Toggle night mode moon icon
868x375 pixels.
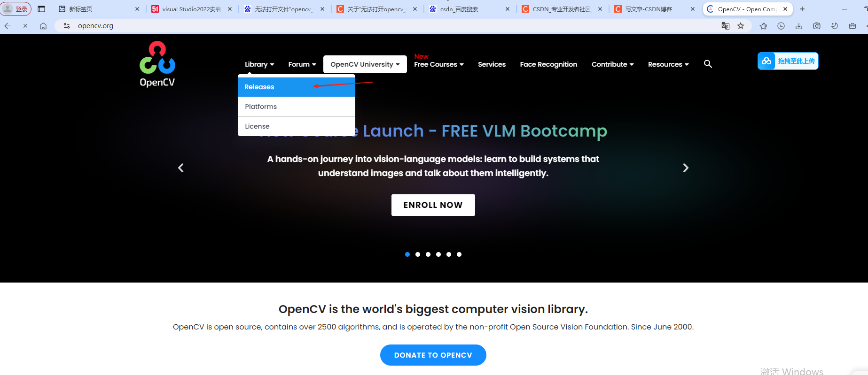(835, 26)
